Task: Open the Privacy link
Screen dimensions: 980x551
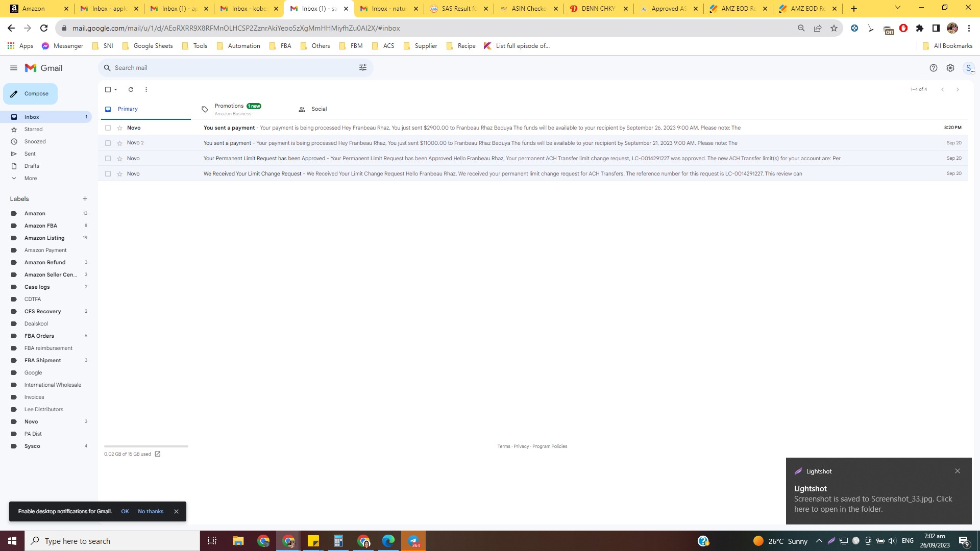Action: [521, 446]
